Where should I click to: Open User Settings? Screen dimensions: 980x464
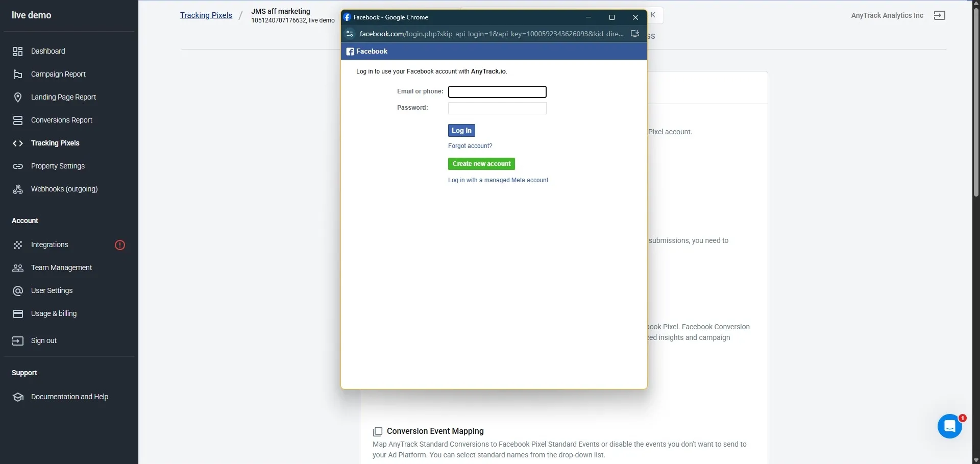[52, 290]
